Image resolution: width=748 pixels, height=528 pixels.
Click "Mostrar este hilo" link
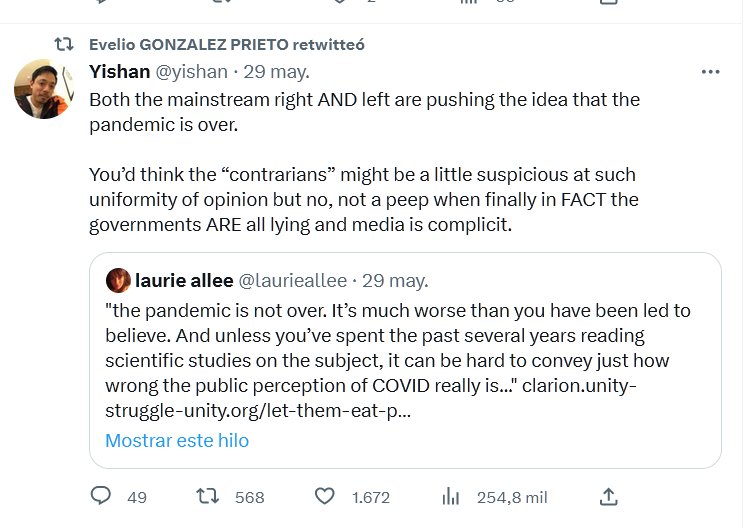click(177, 440)
